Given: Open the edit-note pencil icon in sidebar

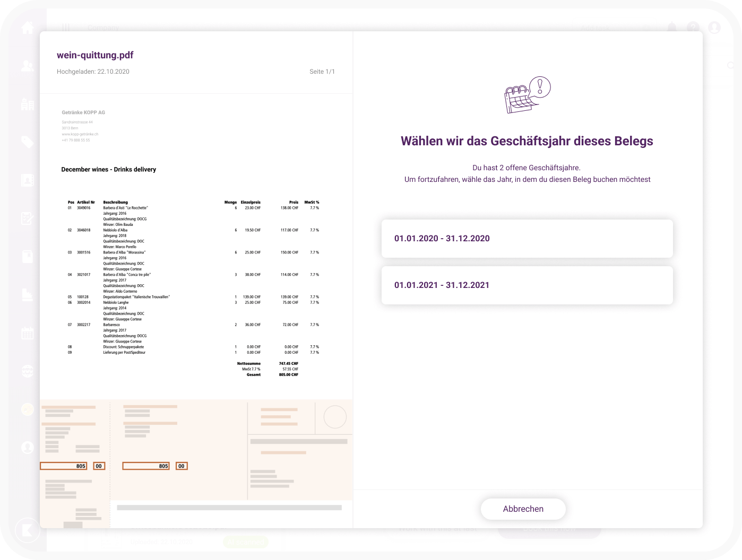Looking at the screenshot, I should (28, 218).
